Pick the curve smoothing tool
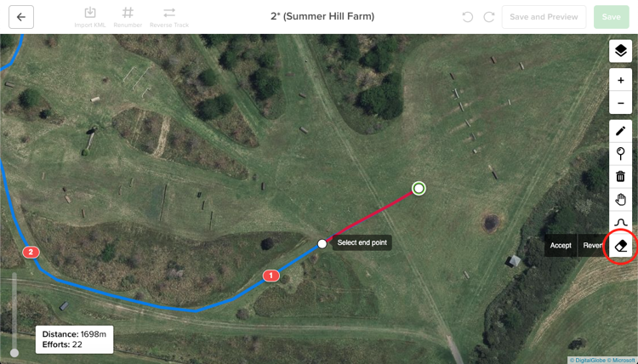Viewport: 638px width, 364px height. (x=620, y=222)
